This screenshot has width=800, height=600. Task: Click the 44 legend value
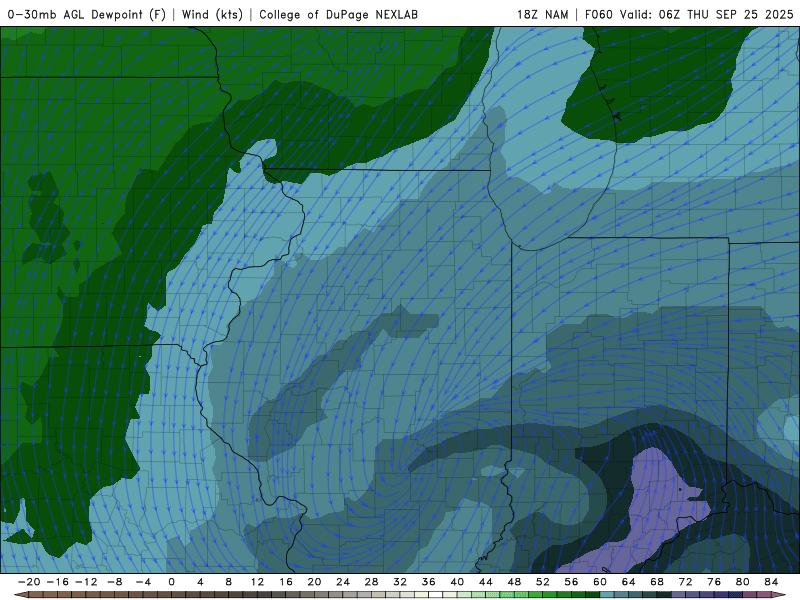pos(486,582)
